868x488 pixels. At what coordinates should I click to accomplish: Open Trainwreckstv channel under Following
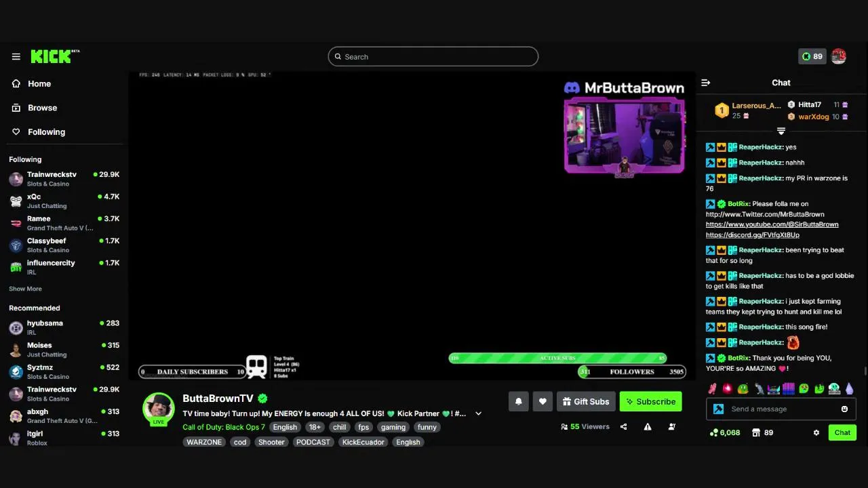coord(64,179)
